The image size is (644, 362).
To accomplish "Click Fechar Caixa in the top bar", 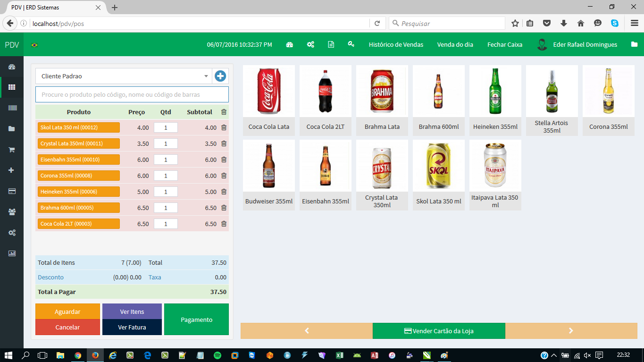I will point(504,44).
